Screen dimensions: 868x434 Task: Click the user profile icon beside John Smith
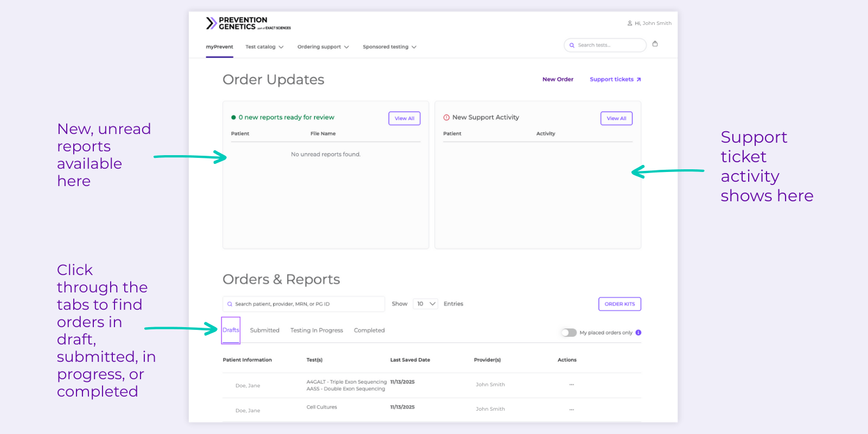(x=629, y=23)
